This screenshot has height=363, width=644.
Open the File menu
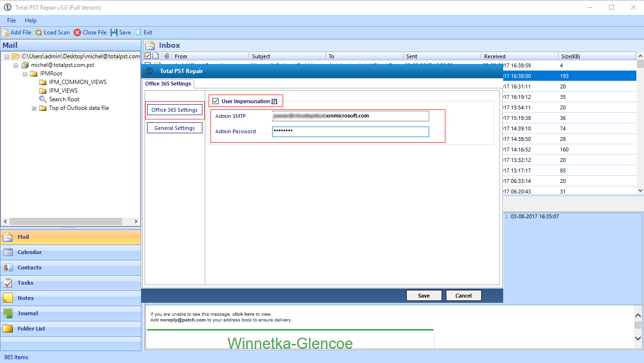tap(11, 21)
